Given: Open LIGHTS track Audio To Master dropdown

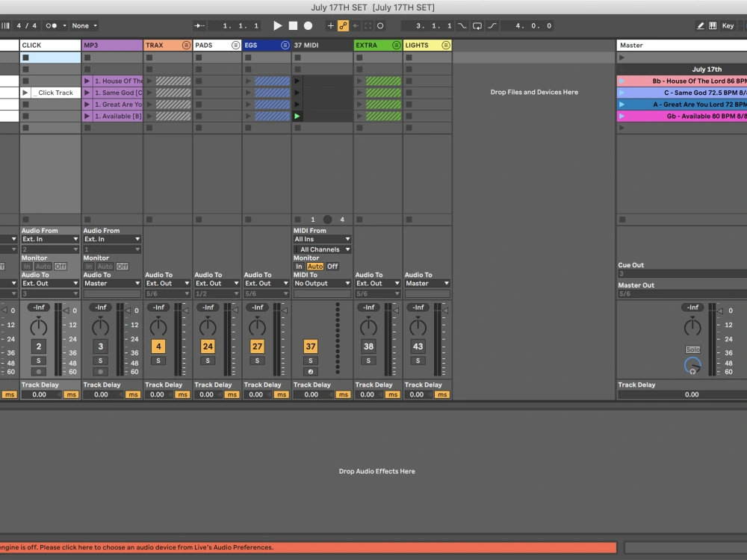Looking at the screenshot, I should [427, 283].
